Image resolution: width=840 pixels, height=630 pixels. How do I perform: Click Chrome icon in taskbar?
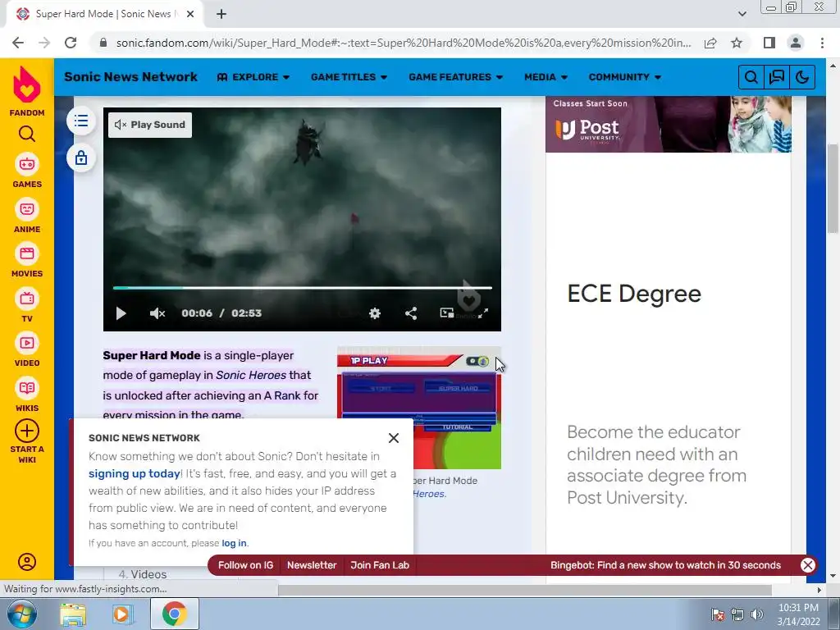[175, 614]
